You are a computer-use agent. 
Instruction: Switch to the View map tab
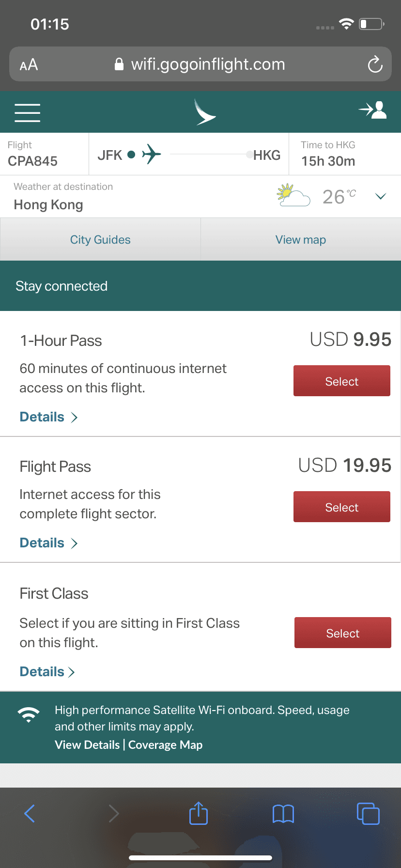click(x=301, y=240)
